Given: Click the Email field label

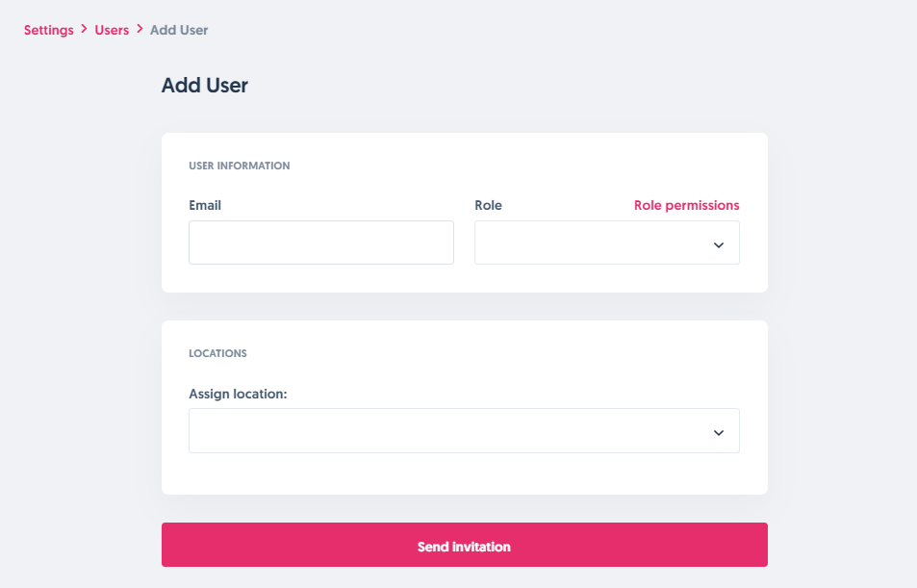Looking at the screenshot, I should pos(205,205).
